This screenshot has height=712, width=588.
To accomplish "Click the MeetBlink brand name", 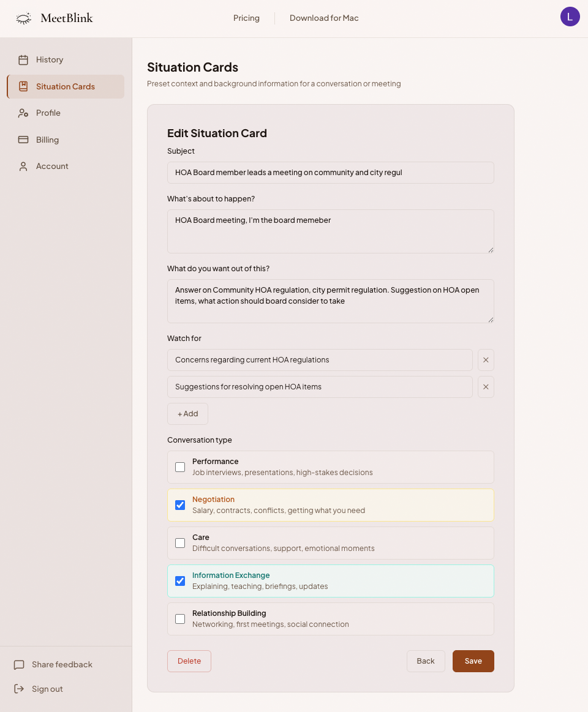I will [67, 18].
